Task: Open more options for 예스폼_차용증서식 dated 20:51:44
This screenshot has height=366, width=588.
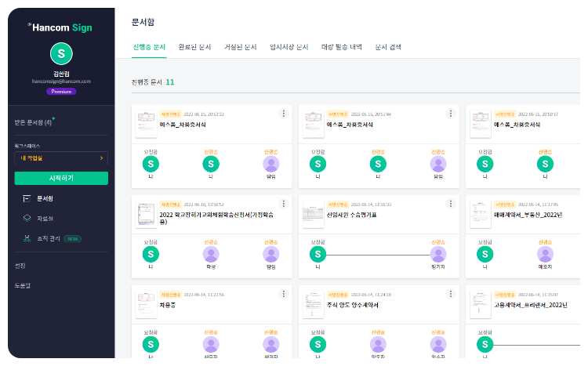Action: click(451, 114)
